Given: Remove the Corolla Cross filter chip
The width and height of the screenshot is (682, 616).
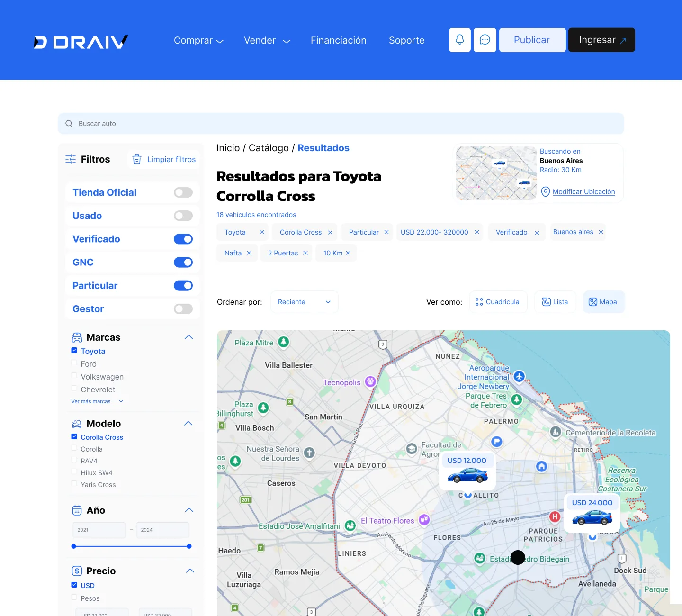Looking at the screenshot, I should click(x=330, y=232).
